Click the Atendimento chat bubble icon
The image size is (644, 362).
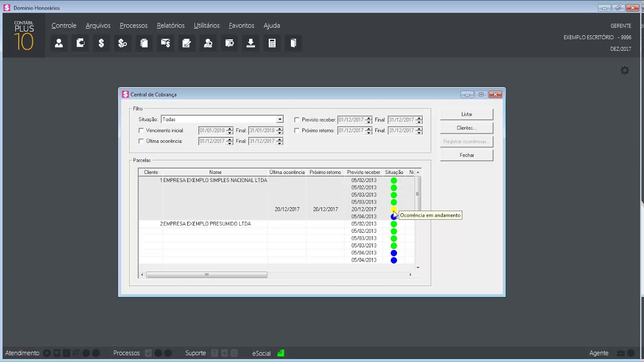tap(57, 353)
